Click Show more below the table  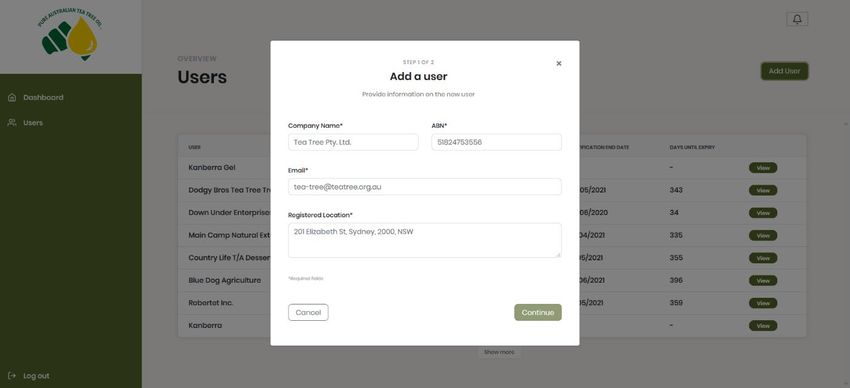[499, 352]
